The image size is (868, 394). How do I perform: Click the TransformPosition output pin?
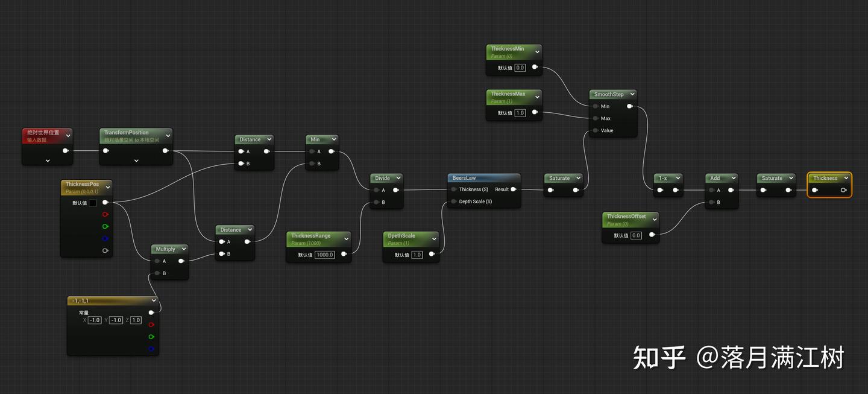click(165, 151)
